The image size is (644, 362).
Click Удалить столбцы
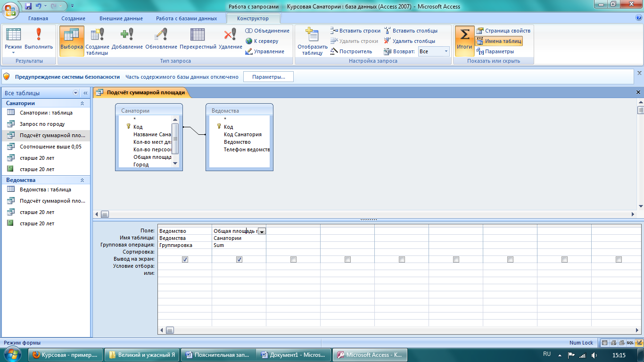pyautogui.click(x=409, y=41)
